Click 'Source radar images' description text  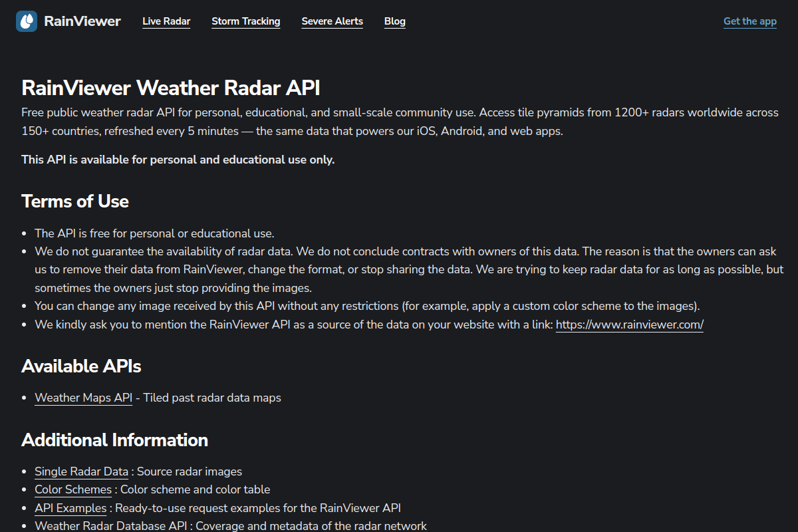pos(190,471)
